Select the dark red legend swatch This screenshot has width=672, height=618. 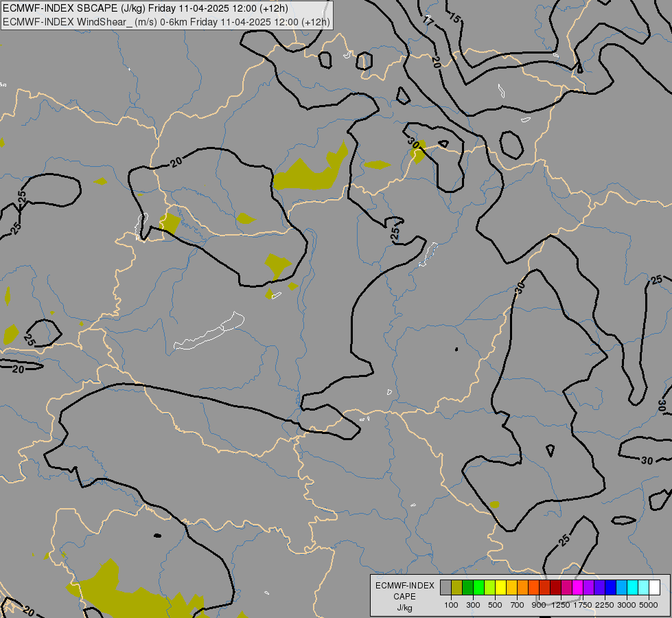(555, 588)
